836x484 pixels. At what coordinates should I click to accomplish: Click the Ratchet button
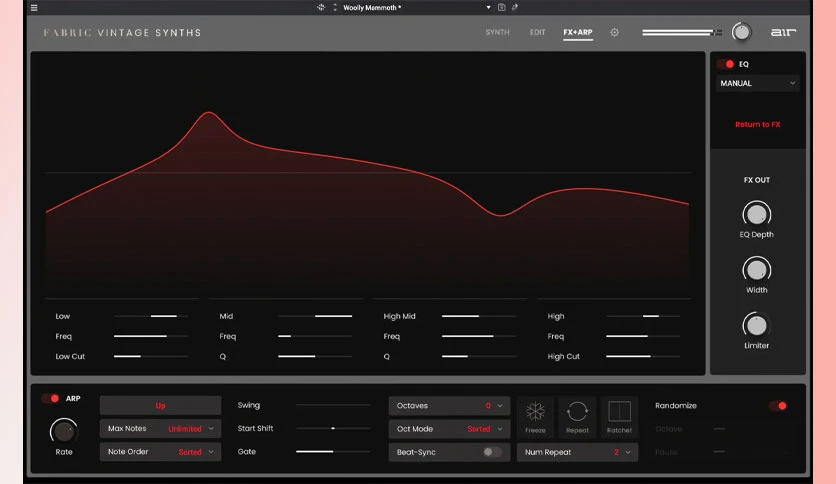[x=620, y=417]
